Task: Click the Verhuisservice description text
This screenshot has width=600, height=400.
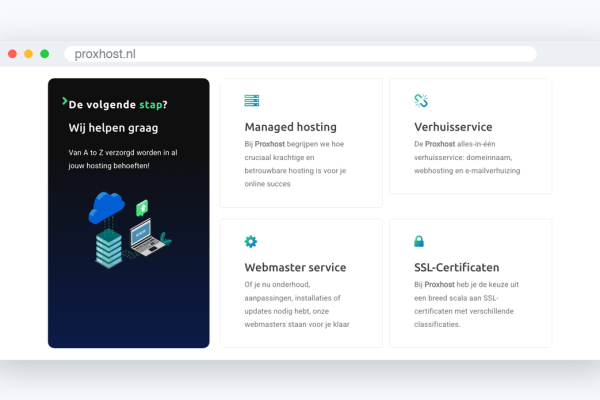Action: tap(467, 157)
